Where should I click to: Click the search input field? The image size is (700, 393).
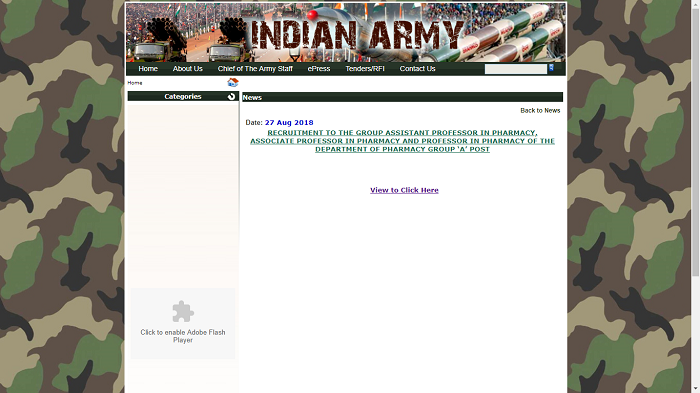516,69
